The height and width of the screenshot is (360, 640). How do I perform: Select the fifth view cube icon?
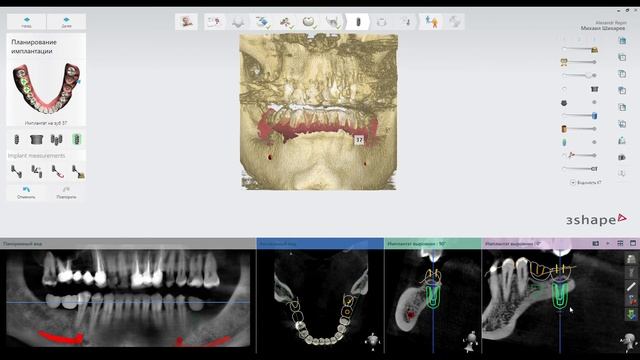(622, 107)
